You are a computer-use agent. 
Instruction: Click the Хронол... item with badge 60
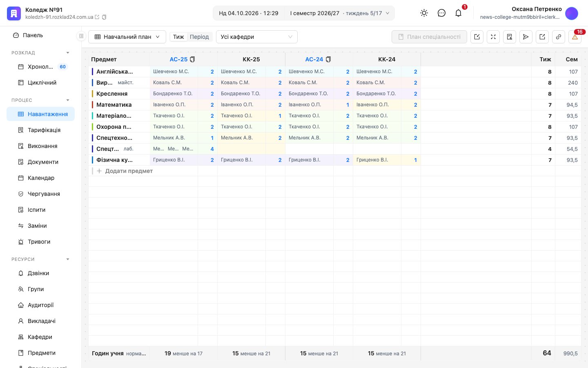[x=40, y=67]
